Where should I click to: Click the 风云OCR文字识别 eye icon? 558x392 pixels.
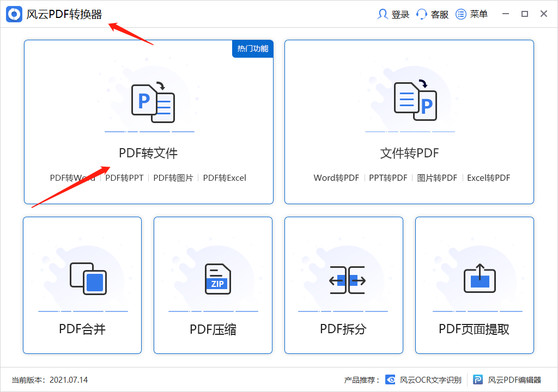click(x=390, y=379)
